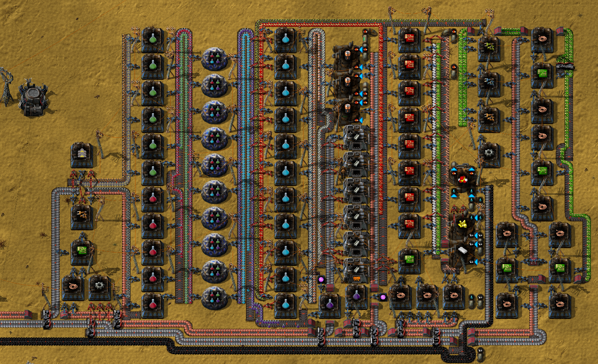Click the blue fast inserter assembler
598x364 pixels.
[x=489, y=83]
